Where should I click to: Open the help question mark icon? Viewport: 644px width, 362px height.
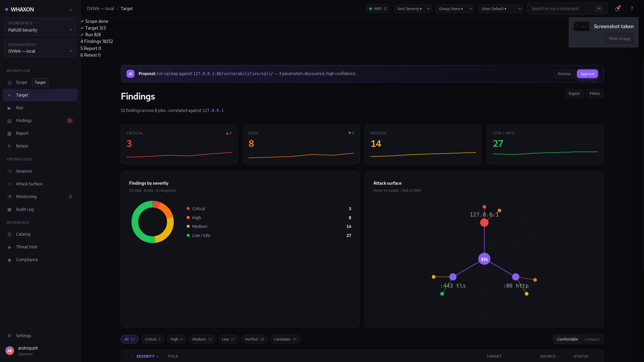point(632,9)
